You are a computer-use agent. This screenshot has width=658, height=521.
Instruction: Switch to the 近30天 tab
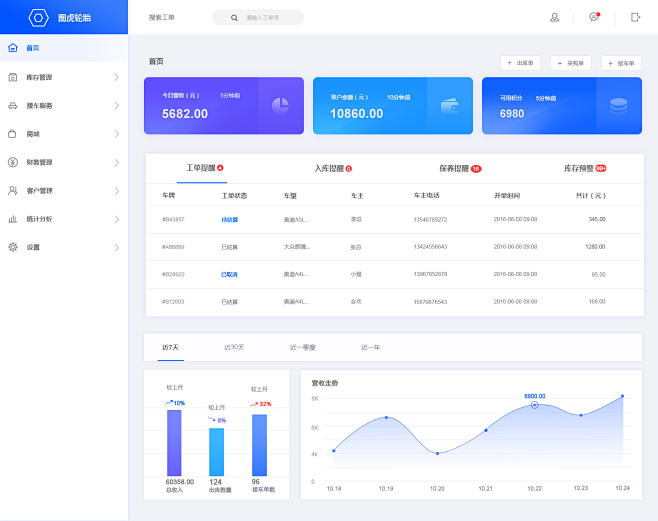(x=234, y=347)
